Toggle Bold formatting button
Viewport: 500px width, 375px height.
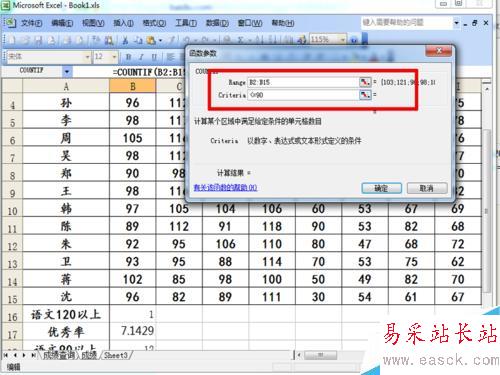(128, 57)
